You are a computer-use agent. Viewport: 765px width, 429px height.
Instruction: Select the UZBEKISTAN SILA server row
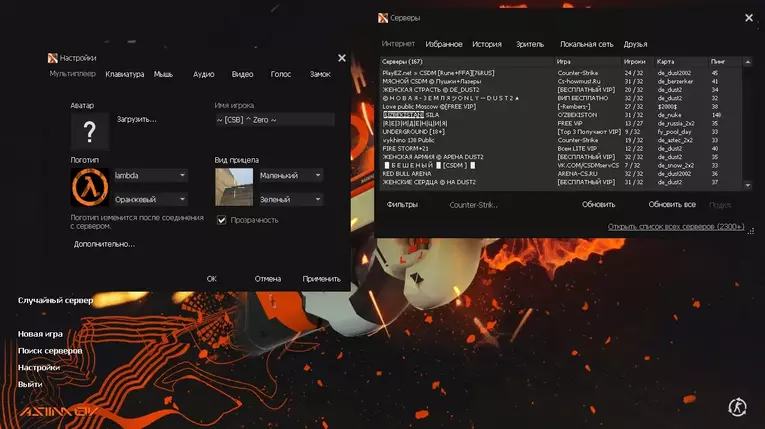click(561, 115)
